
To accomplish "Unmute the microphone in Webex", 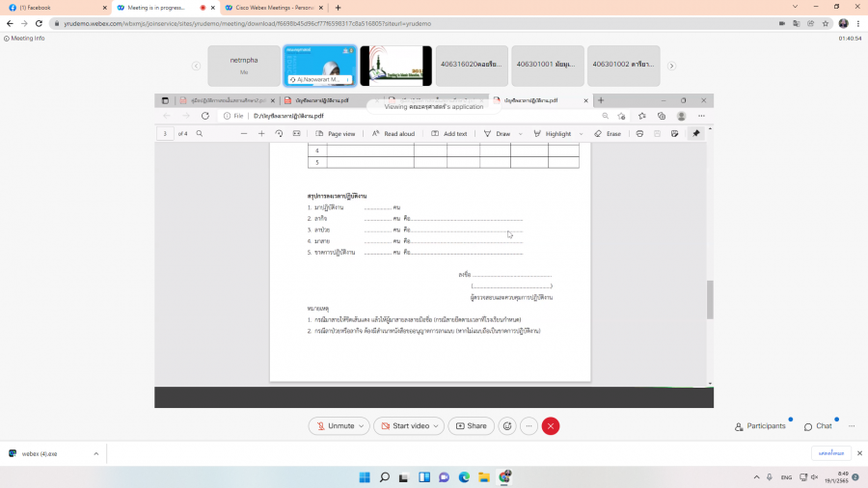I will [335, 426].
